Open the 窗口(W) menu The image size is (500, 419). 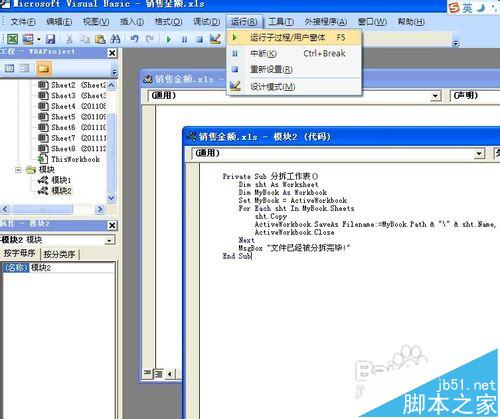372,22
